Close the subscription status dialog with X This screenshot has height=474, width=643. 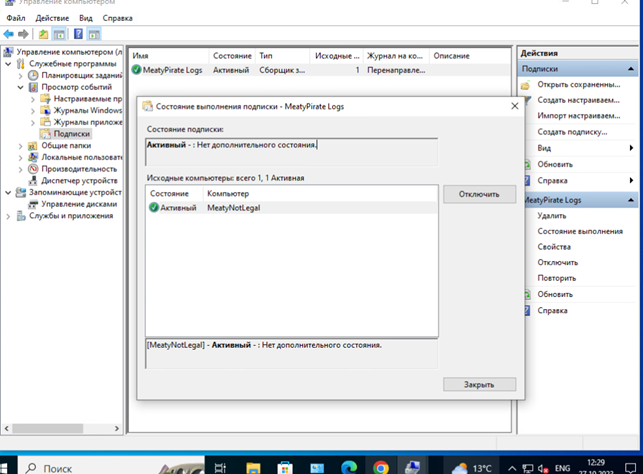515,106
